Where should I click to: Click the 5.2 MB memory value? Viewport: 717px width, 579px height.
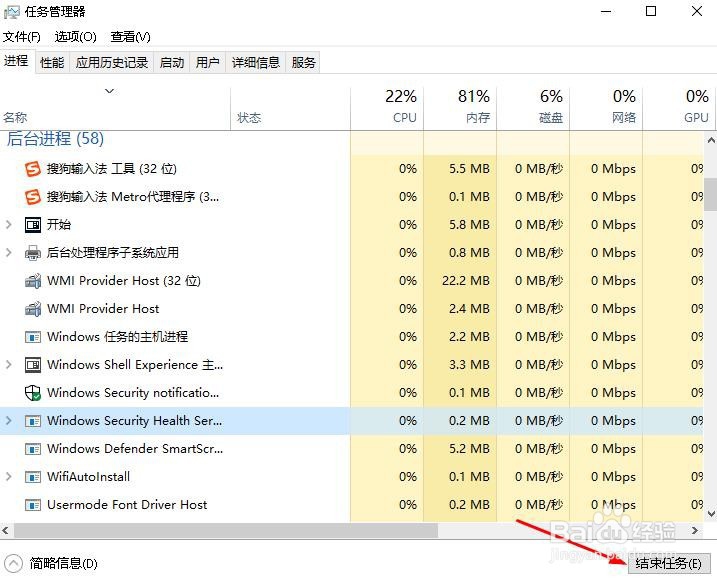[469, 449]
